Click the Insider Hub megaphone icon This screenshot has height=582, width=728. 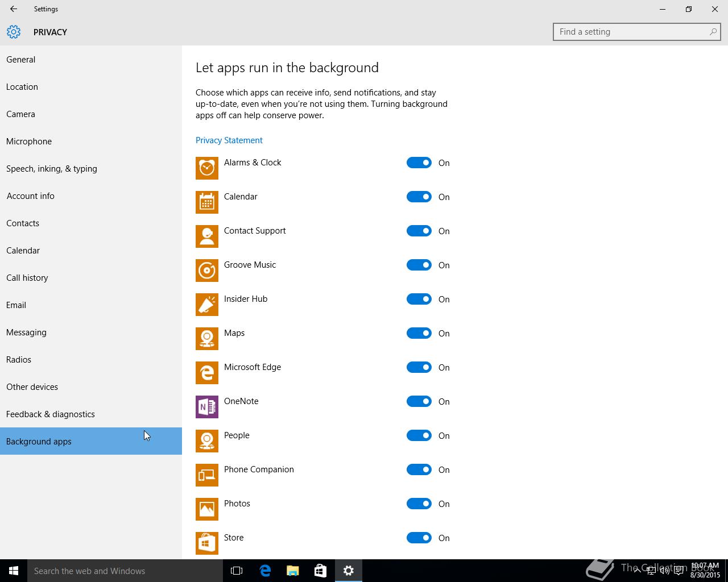pyautogui.click(x=207, y=305)
